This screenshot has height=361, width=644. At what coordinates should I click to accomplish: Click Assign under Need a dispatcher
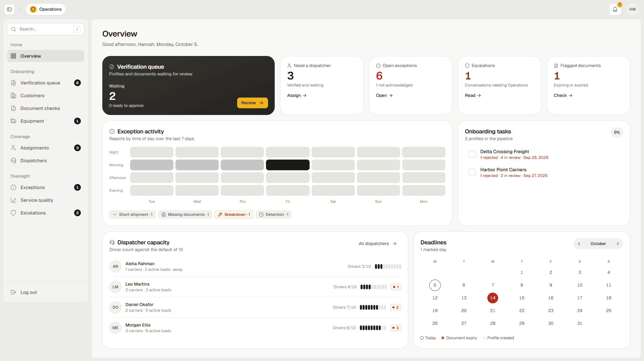coord(297,96)
